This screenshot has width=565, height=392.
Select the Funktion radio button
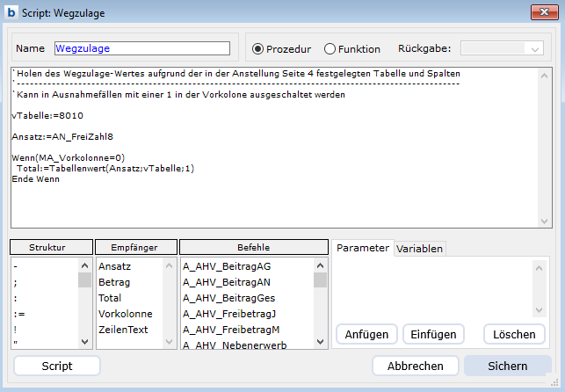330,49
